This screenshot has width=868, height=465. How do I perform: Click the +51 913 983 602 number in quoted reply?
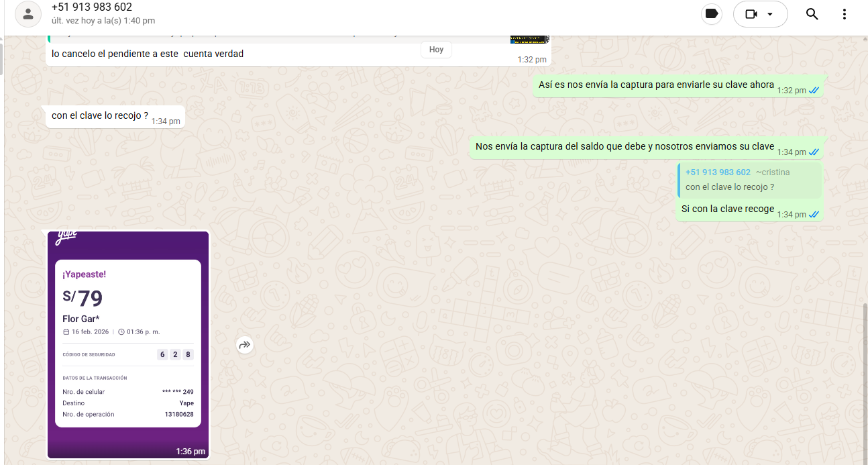(x=718, y=172)
